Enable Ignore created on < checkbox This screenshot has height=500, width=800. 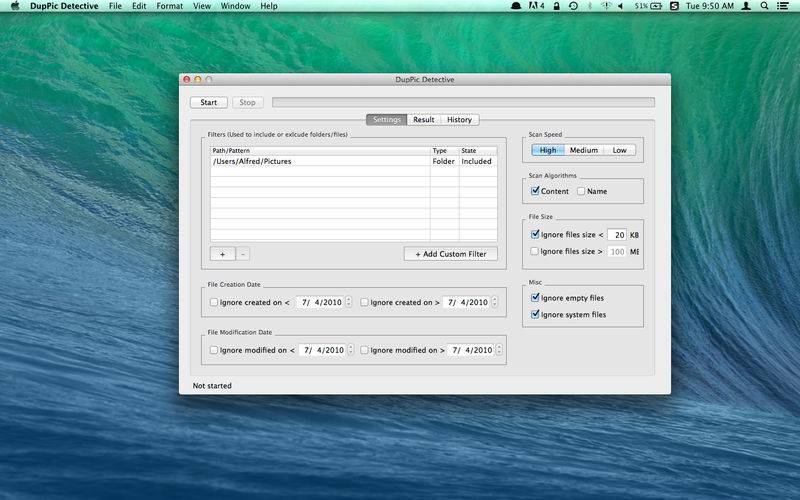pyautogui.click(x=214, y=302)
